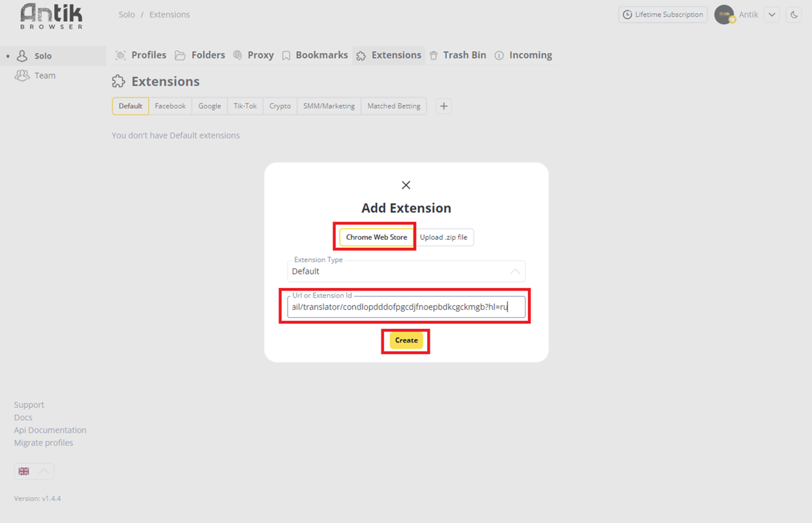
Task: Select the Crypto extension category
Action: point(280,106)
